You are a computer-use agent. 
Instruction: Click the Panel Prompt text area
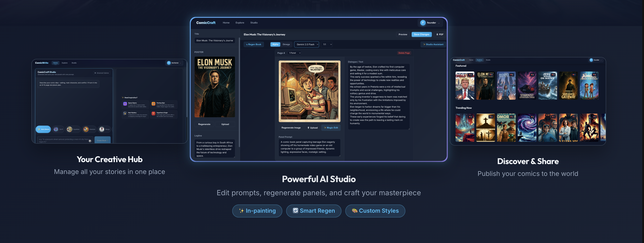310,148
